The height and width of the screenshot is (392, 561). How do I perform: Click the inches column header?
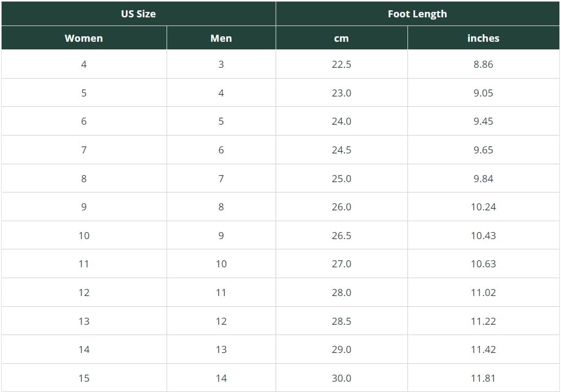483,38
